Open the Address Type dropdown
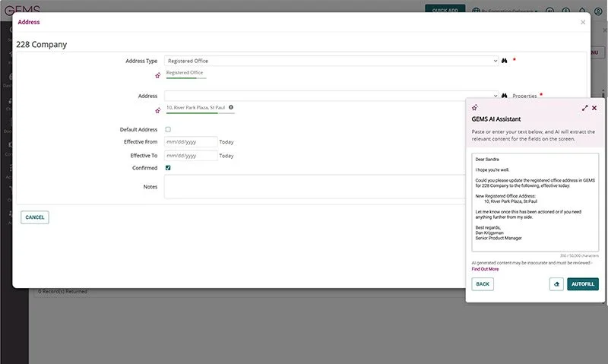Image resolution: width=608 pixels, height=364 pixels. pos(331,61)
